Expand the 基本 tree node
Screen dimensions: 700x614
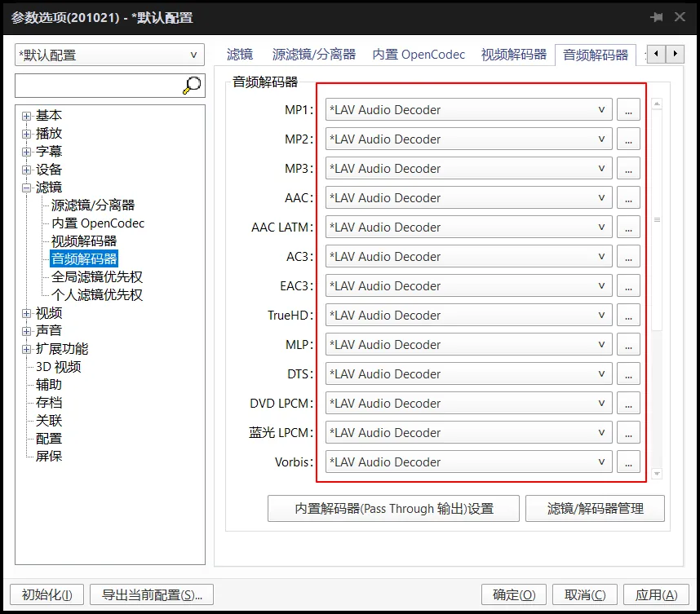27,115
